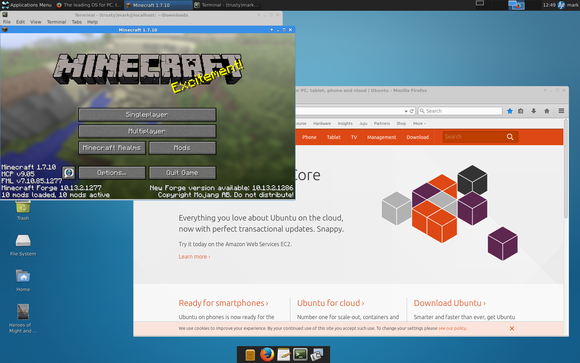Open Heroes of Might desktop icon
Viewport: 580px width, 363px height.
click(x=23, y=318)
